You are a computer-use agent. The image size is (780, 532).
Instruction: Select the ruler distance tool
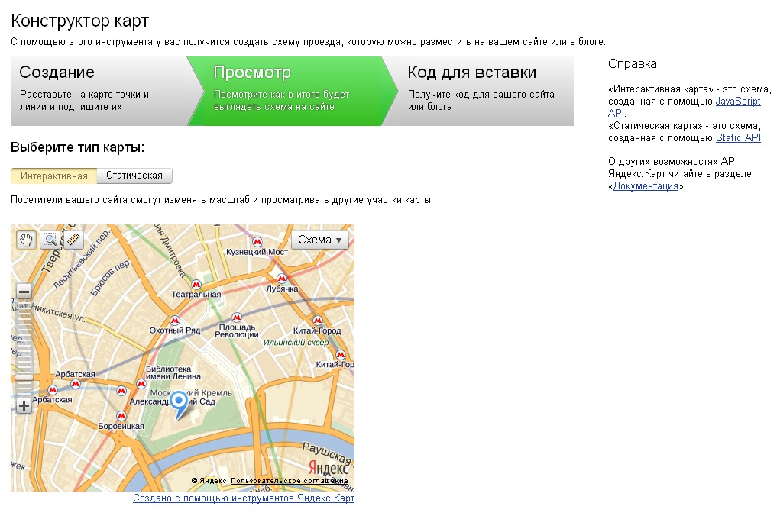tap(73, 240)
